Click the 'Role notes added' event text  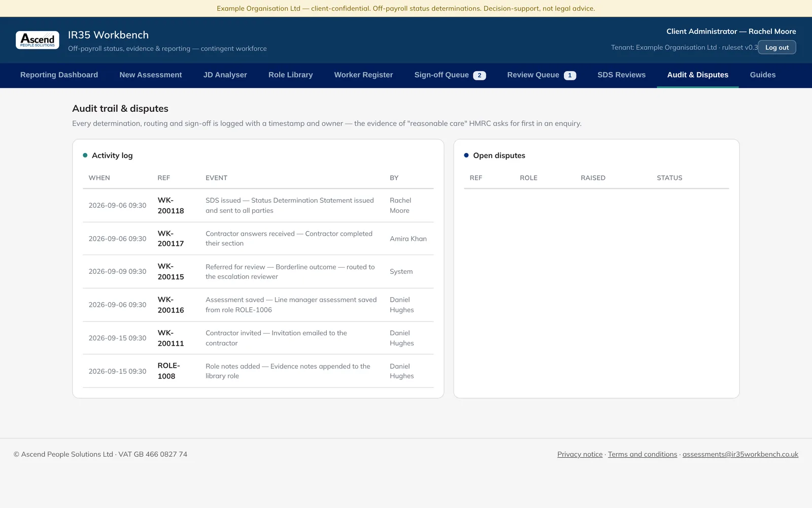coord(288,371)
